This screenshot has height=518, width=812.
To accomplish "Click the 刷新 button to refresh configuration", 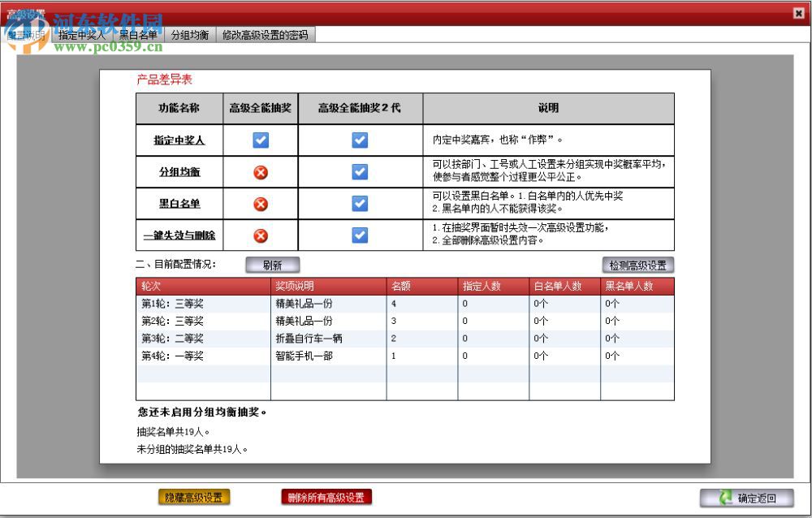I will coord(274,265).
